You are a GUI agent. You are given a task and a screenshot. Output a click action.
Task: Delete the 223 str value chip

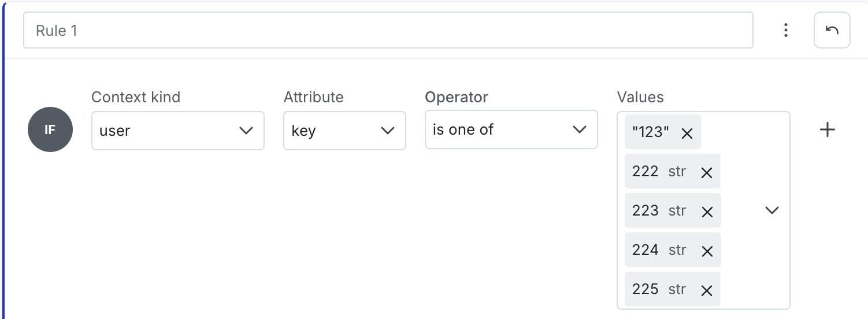pyautogui.click(x=706, y=212)
